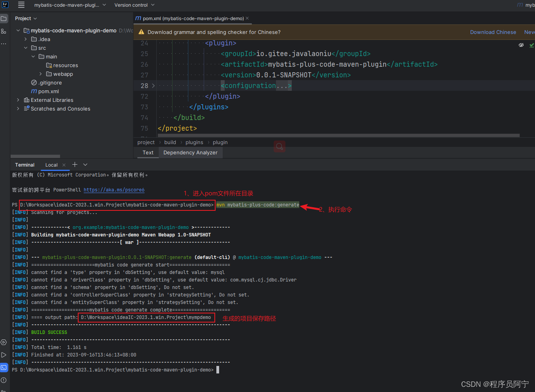Open the Project tool window folder icon
This screenshot has height=392, width=535.
coord(4,19)
